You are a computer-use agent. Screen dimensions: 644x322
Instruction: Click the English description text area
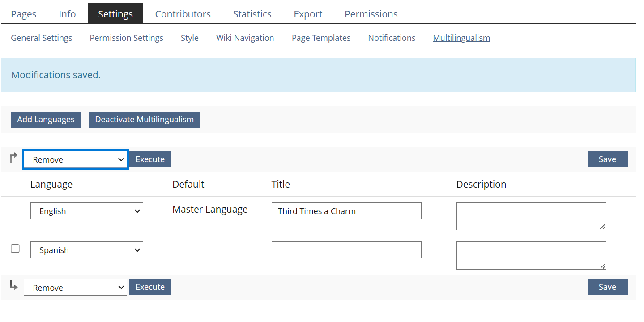pos(531,216)
